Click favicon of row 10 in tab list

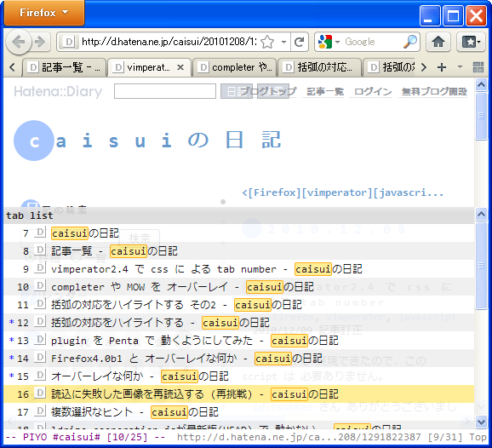[x=40, y=286]
